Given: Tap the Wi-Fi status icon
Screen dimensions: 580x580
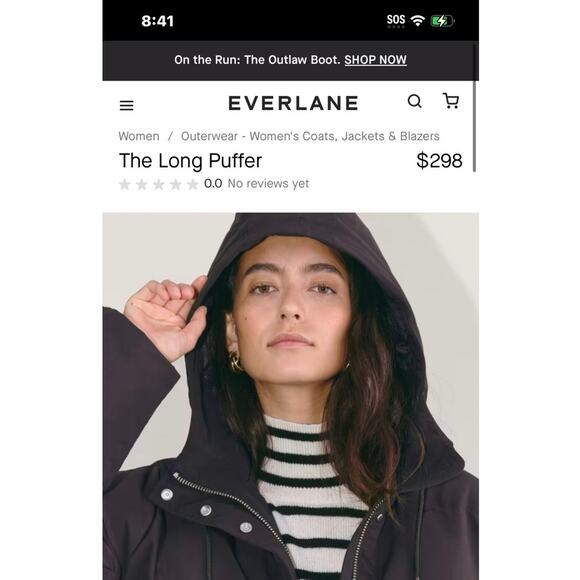Looking at the screenshot, I should 418,21.
